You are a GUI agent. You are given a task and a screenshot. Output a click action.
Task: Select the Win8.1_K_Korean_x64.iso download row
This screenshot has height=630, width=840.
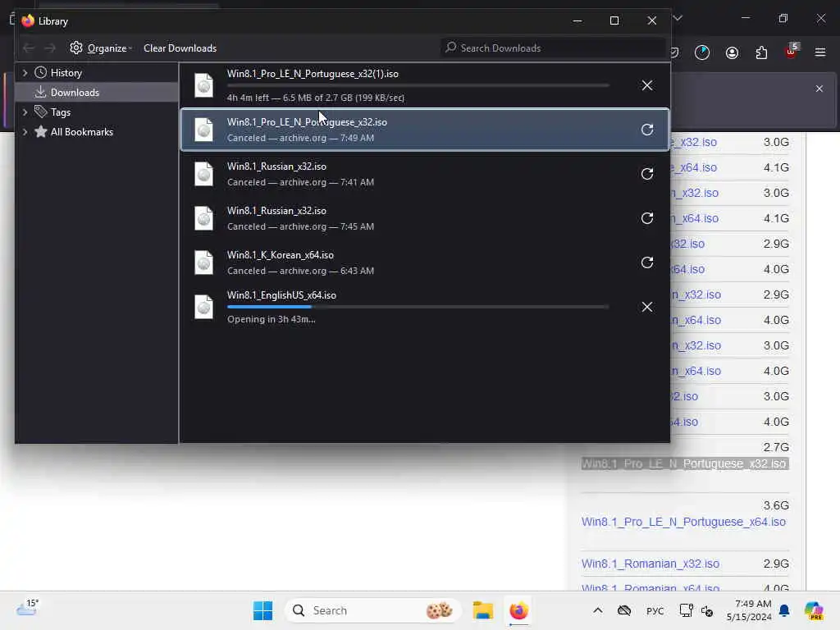[x=425, y=262]
